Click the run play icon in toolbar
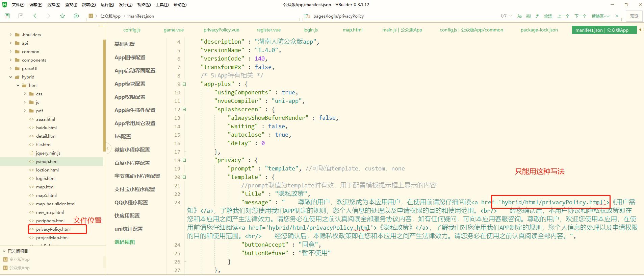The width and height of the screenshot is (644, 276). (x=76, y=16)
